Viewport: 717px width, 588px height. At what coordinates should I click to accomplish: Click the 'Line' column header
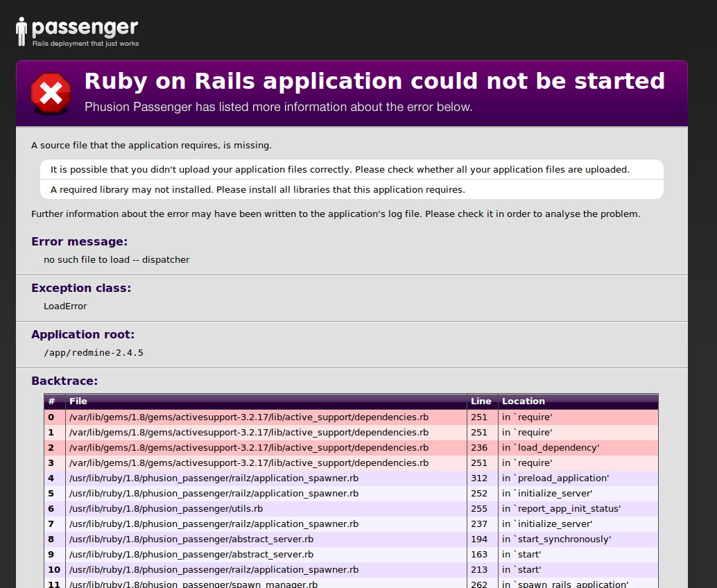481,401
